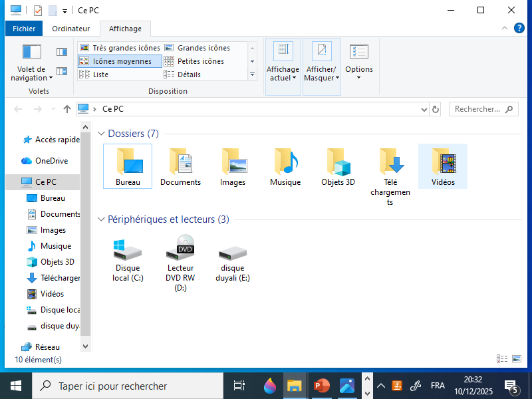Screen dimensions: 532x399
Task: Open PowerPoint from the taskbar
Action: 322,386
